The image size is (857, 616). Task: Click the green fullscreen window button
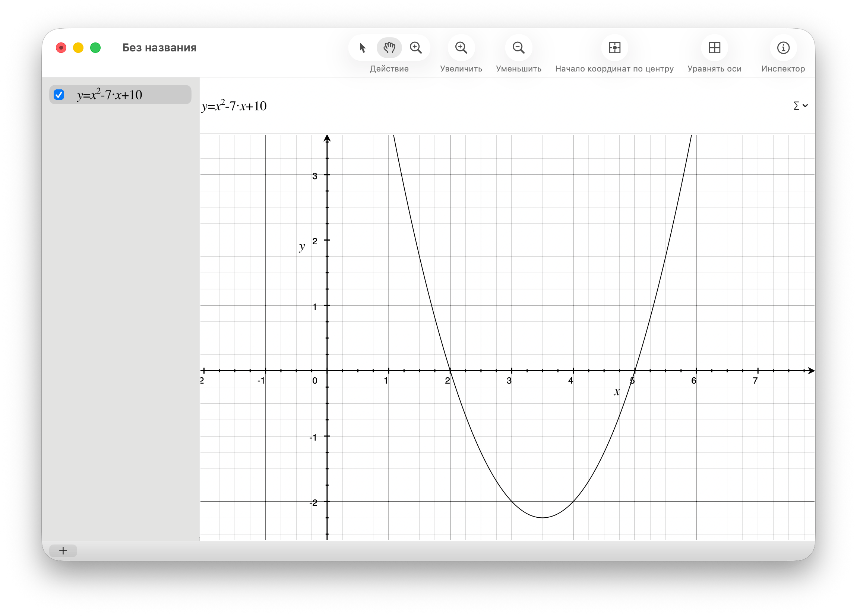pyautogui.click(x=96, y=48)
